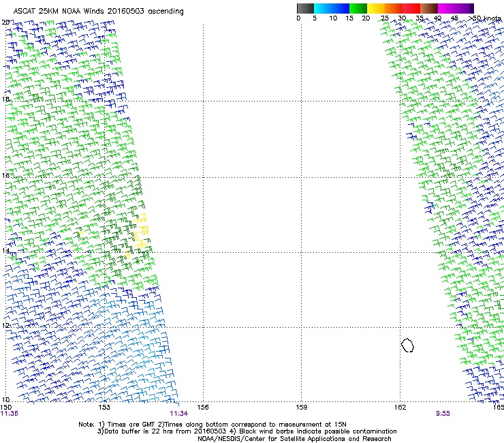
Task: Click the latitude label '12'
Action: (x=5, y=325)
